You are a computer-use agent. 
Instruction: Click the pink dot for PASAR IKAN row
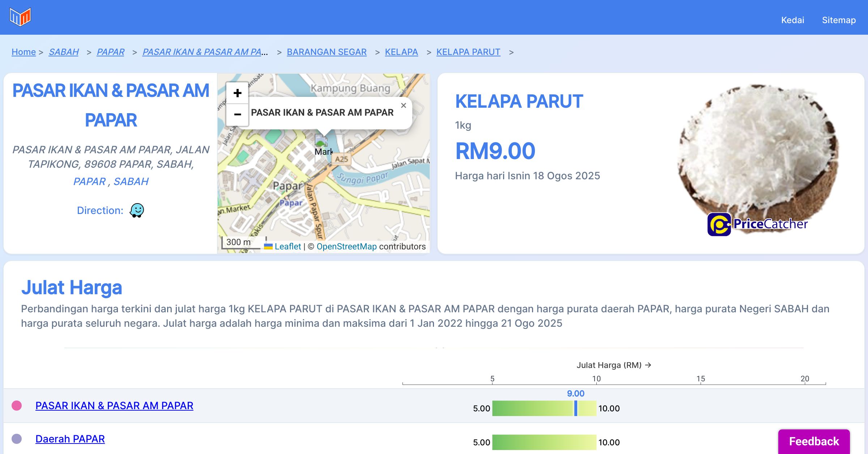(x=17, y=406)
